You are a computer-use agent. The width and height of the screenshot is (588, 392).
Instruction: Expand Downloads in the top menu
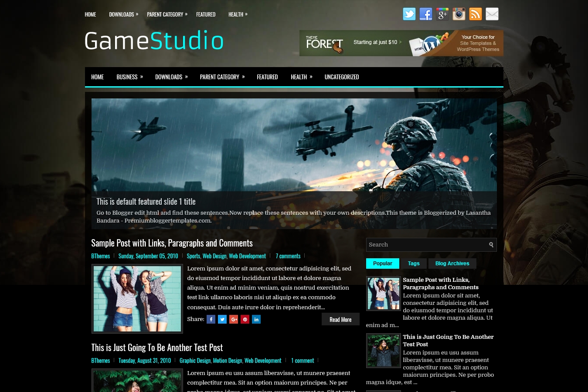tap(123, 14)
